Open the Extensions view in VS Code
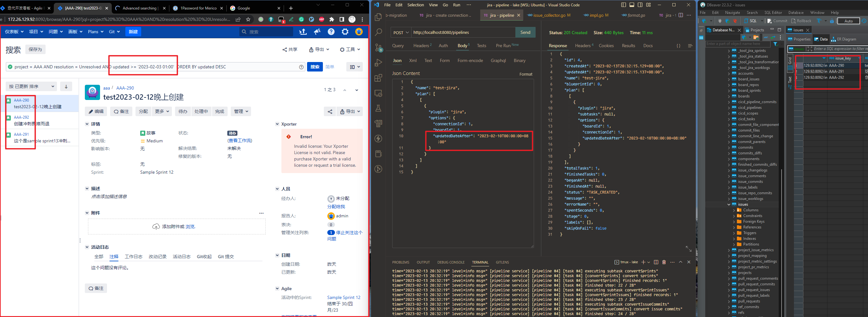Image resolution: width=868 pixels, height=317 pixels. click(378, 78)
